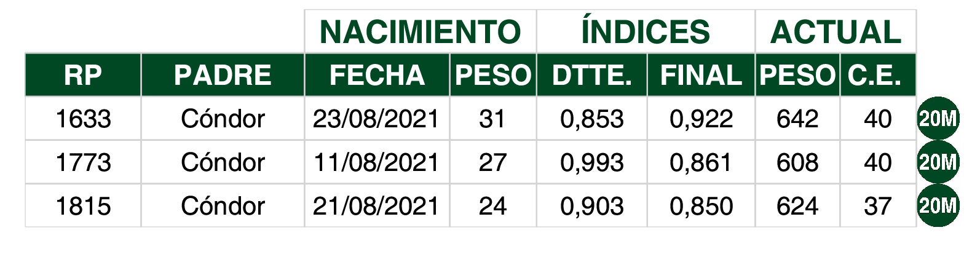The image size is (980, 254).
Task: Click the 20M badge beside row 1773
Action: pos(938,162)
